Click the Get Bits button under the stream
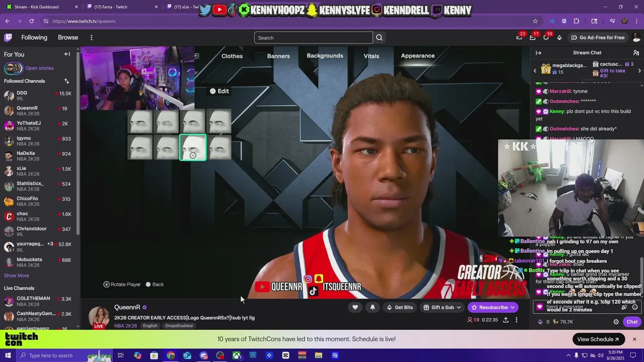Screen dimensions: 644x362 click(399, 307)
